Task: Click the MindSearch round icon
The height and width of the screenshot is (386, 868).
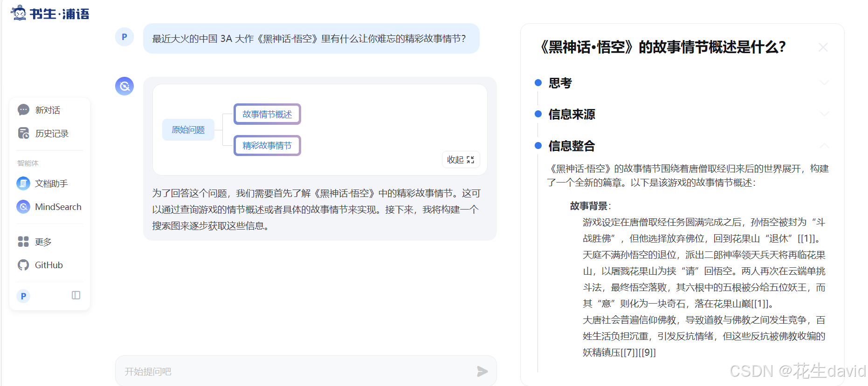Action: coord(23,207)
